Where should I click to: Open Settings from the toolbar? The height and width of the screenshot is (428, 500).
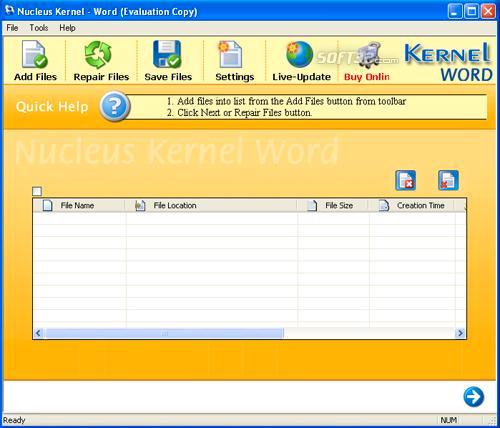230,55
